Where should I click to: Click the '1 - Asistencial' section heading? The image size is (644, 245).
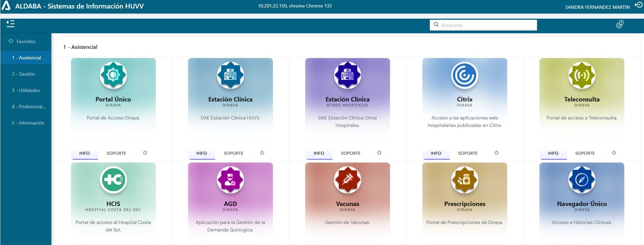coord(80,47)
